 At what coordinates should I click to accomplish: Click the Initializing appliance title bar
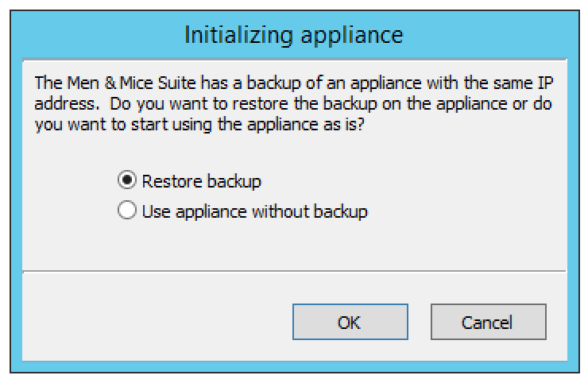[x=294, y=35]
